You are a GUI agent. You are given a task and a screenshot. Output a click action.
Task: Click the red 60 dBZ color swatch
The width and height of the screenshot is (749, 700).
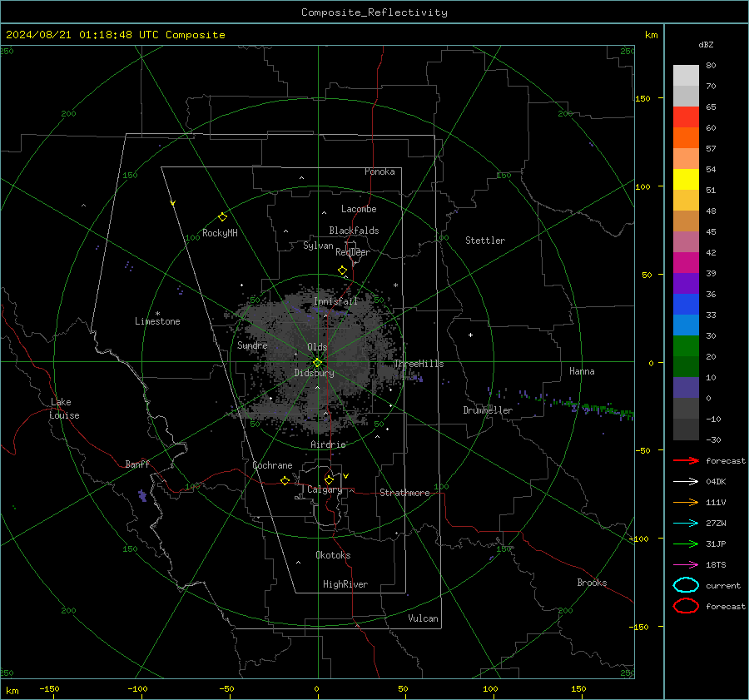[686, 117]
